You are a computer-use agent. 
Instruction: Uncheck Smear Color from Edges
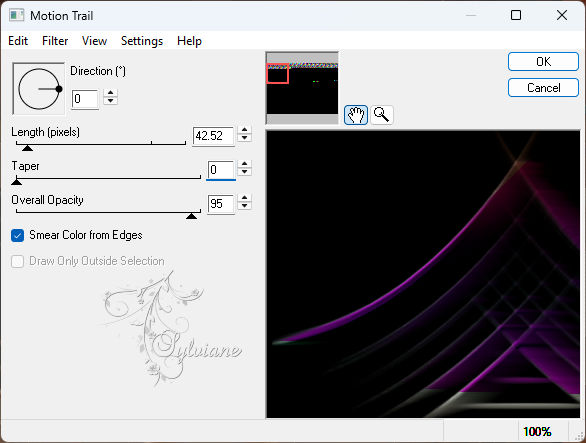tap(18, 236)
